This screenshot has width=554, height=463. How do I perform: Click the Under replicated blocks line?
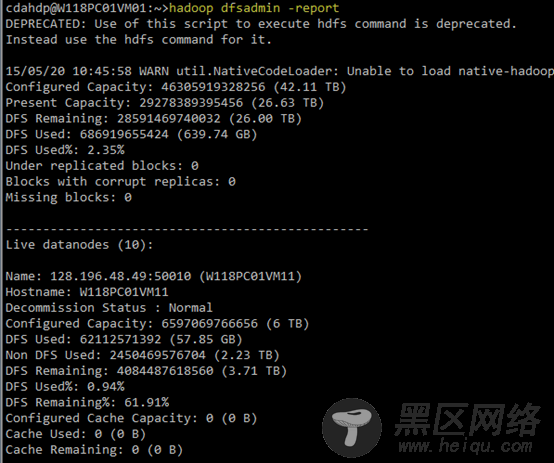tap(102, 166)
